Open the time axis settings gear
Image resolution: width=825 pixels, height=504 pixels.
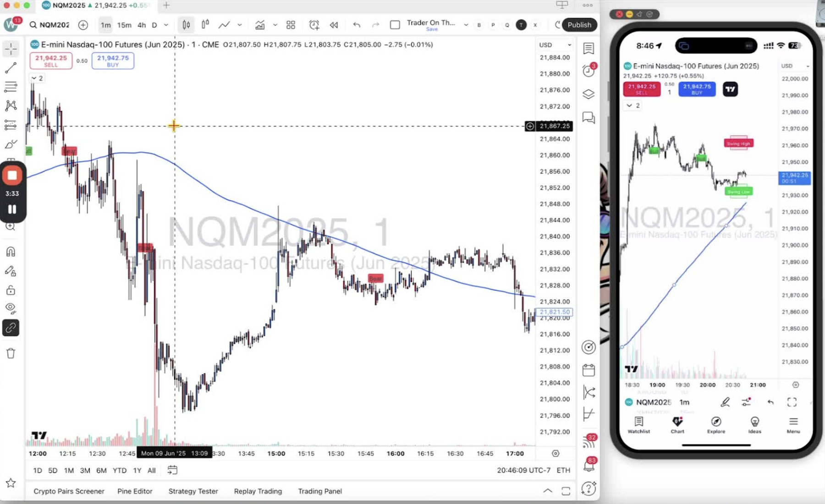555,454
